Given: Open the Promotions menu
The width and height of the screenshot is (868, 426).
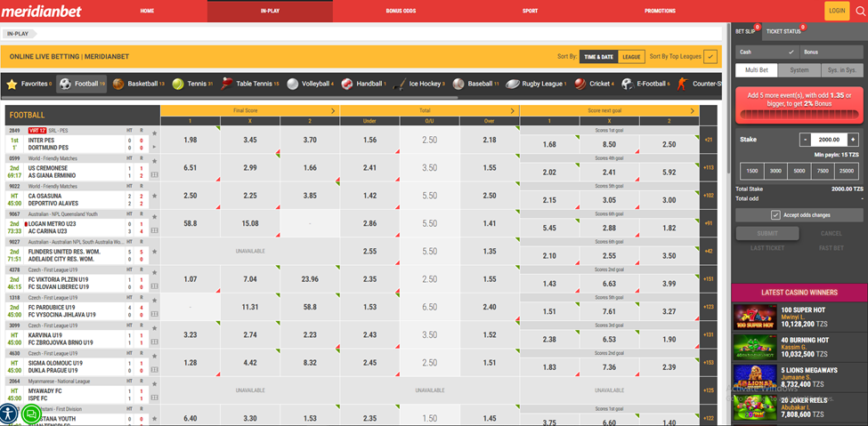Looking at the screenshot, I should click(x=660, y=11).
